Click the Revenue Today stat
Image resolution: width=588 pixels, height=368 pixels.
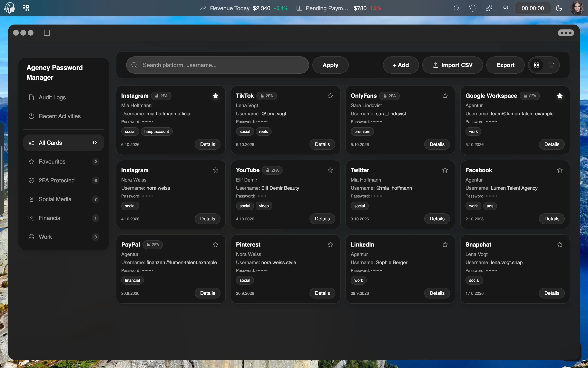[244, 8]
